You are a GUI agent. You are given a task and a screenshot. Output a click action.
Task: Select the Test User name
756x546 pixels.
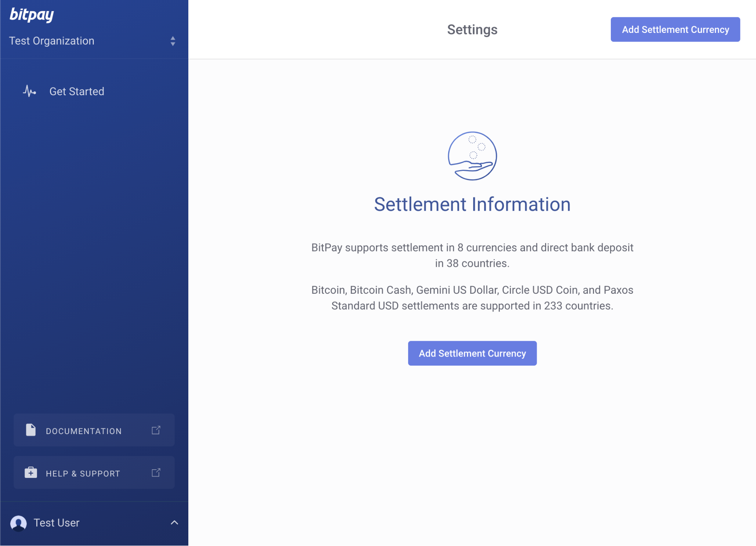[x=57, y=523]
